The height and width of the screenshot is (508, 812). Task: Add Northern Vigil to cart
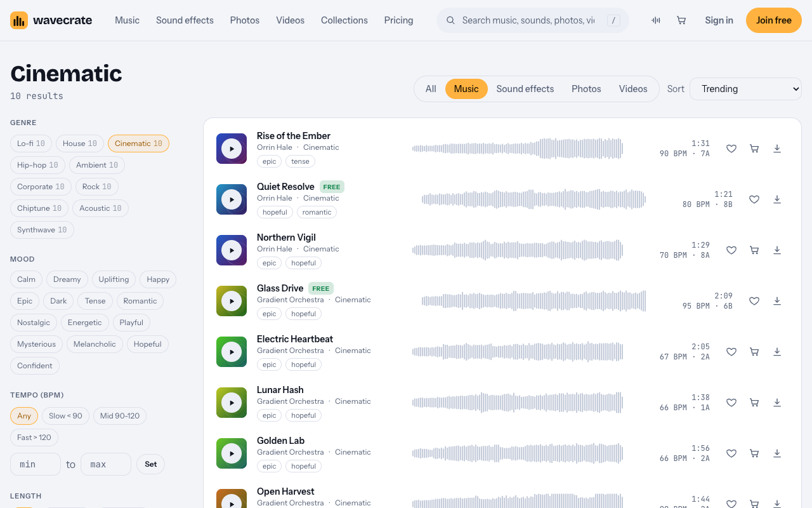[x=754, y=250]
